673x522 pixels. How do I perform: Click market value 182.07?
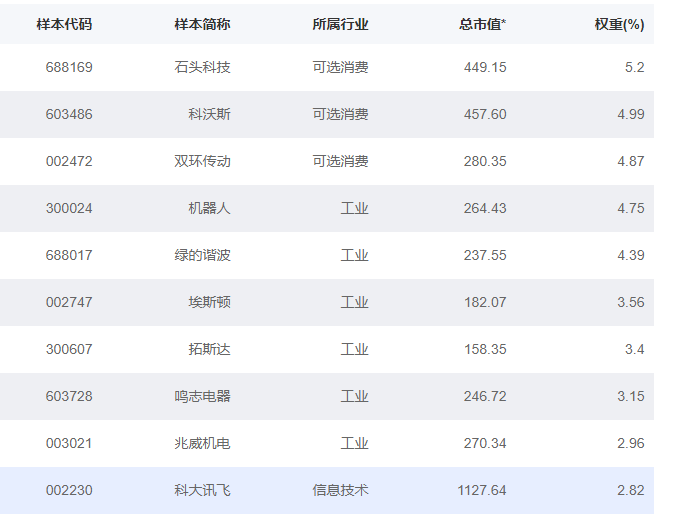(x=485, y=302)
